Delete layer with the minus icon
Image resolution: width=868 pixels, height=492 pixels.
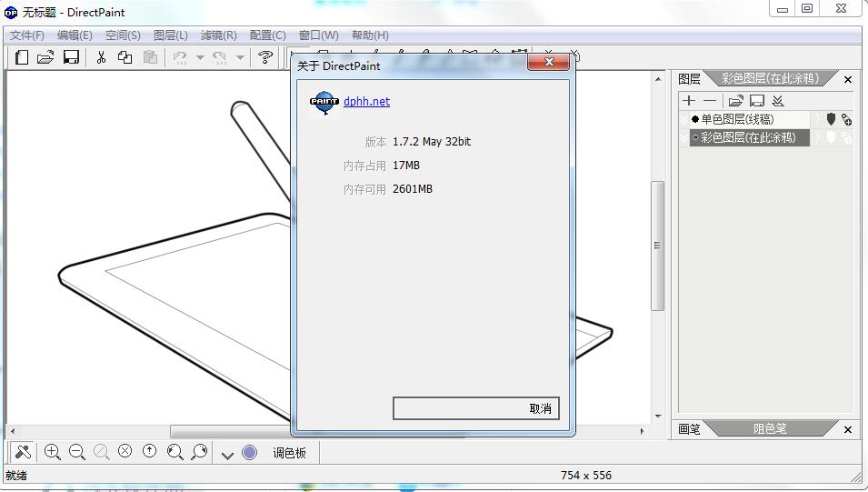(x=710, y=100)
